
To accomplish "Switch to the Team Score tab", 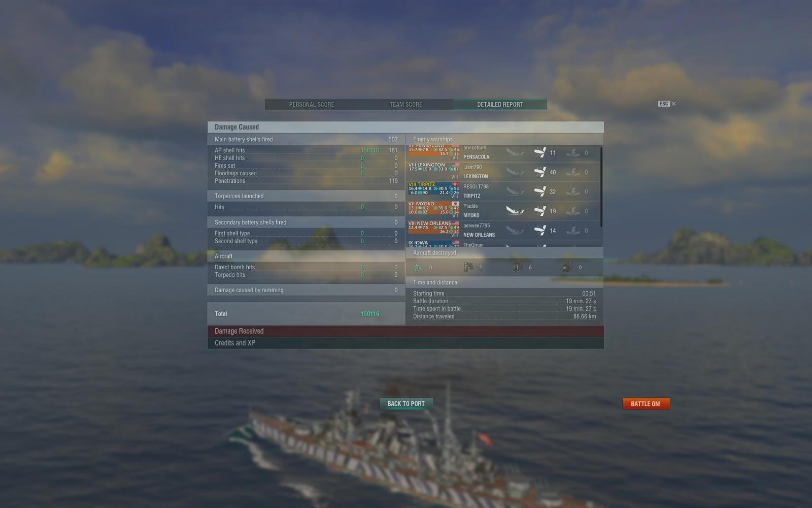I will click(x=406, y=104).
